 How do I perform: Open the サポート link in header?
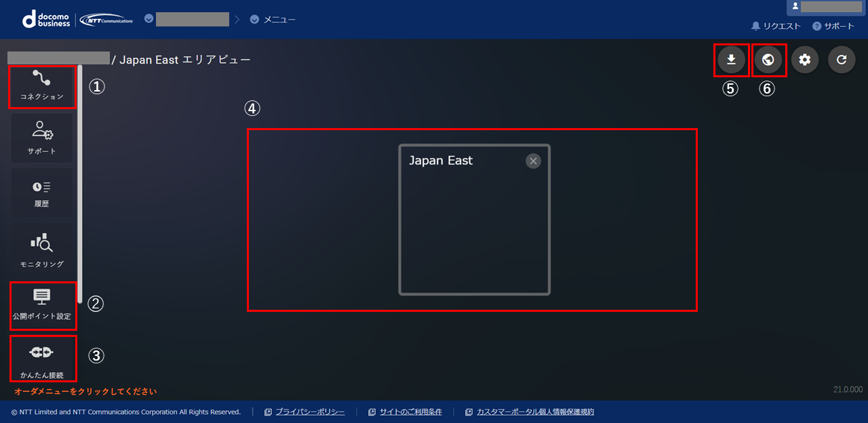[x=834, y=26]
